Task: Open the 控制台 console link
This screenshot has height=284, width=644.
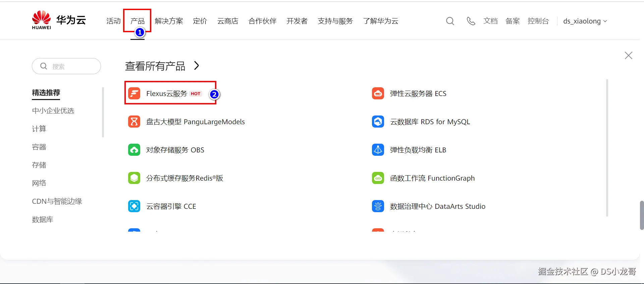Action: [x=538, y=21]
